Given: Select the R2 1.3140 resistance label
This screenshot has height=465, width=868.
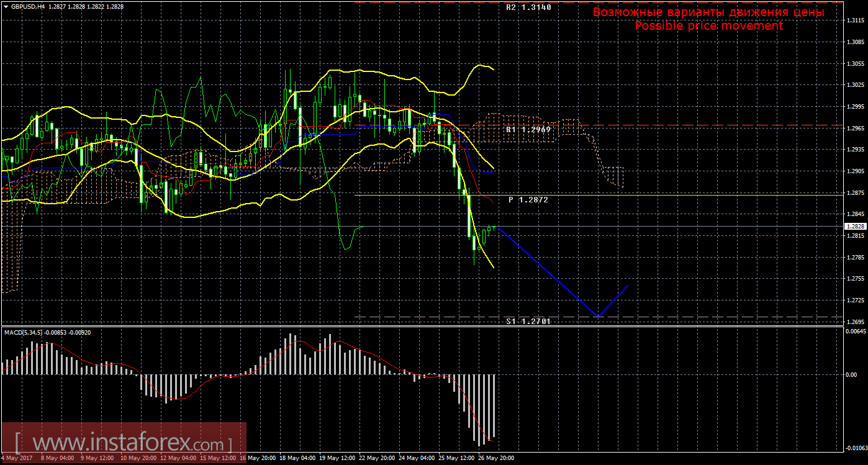Looking at the screenshot, I should click(x=528, y=8).
